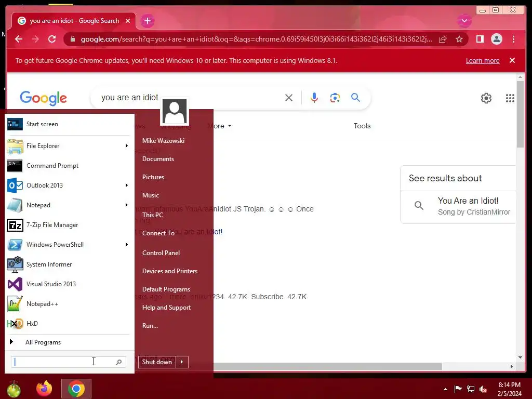Open Firefox from the taskbar
The image size is (532, 399).
[x=45, y=389]
